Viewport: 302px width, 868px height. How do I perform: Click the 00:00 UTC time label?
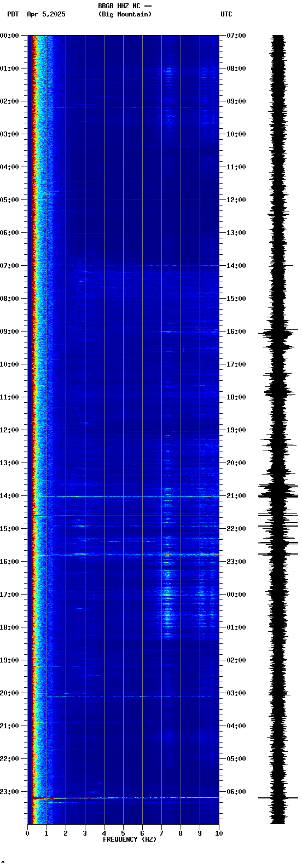236,595
